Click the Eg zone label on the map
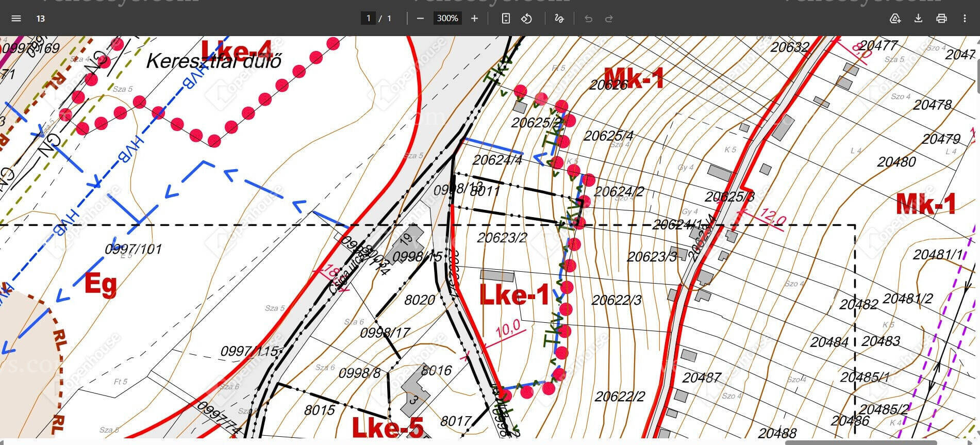This screenshot has height=445, width=980. click(x=101, y=284)
